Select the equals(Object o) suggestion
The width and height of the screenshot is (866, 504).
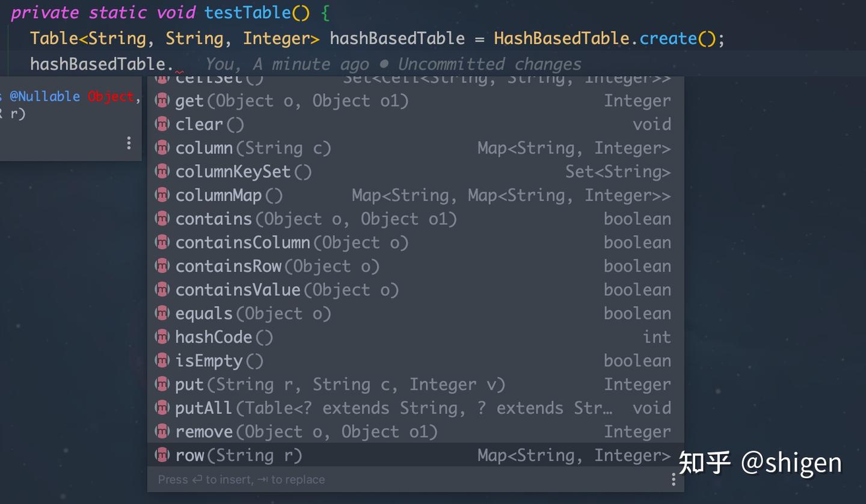click(253, 314)
